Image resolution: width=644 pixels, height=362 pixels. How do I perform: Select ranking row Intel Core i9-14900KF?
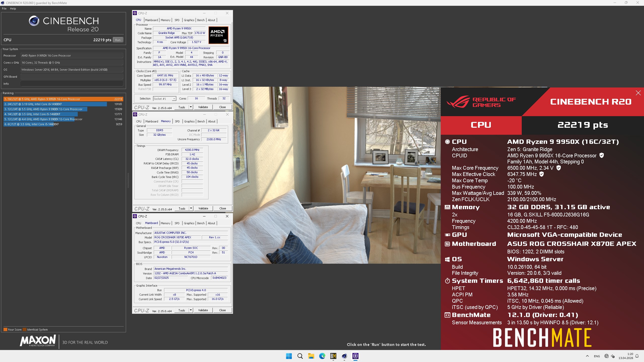coord(63,104)
